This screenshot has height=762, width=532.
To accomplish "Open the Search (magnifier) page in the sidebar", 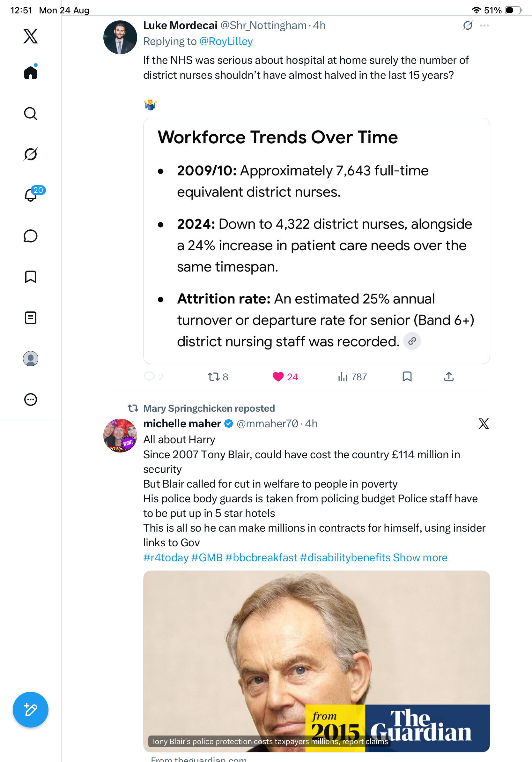I will click(31, 114).
